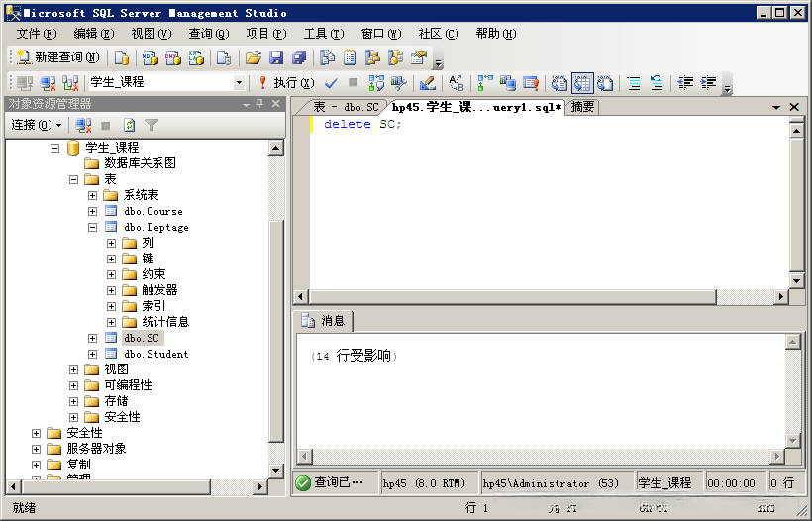812x521 pixels.
Task: Open an Analysis Services MDX Query
Action: [x=151, y=57]
